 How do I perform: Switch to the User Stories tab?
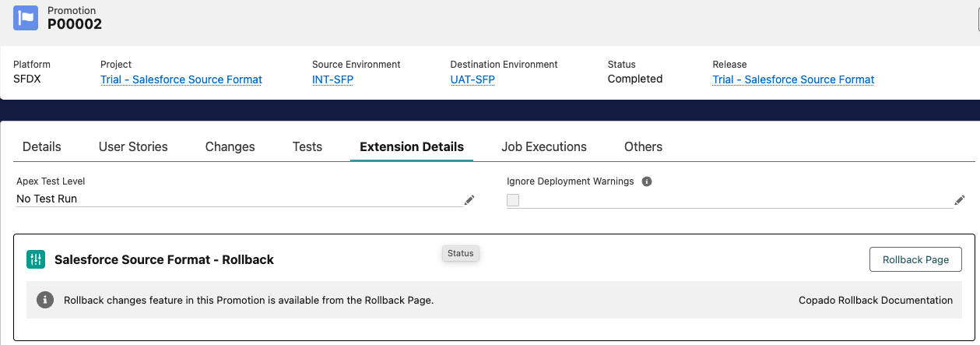tap(133, 146)
